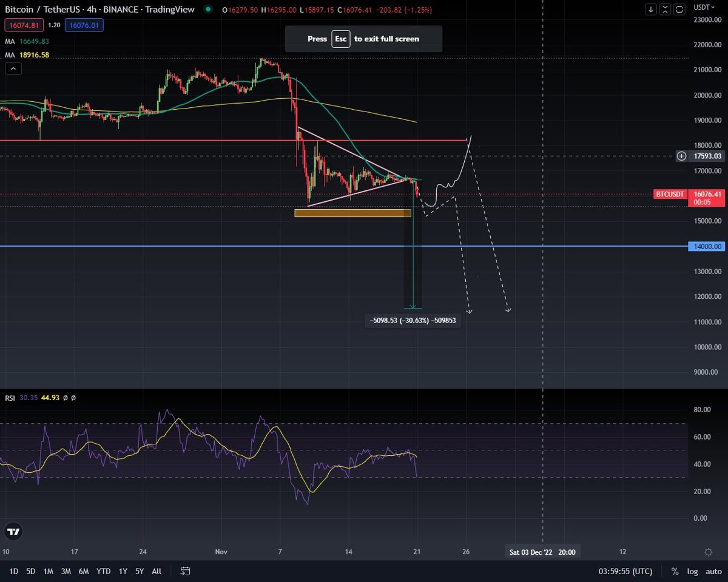This screenshot has height=582, width=728.
Task: Set range to 1Y
Action: click(x=123, y=571)
